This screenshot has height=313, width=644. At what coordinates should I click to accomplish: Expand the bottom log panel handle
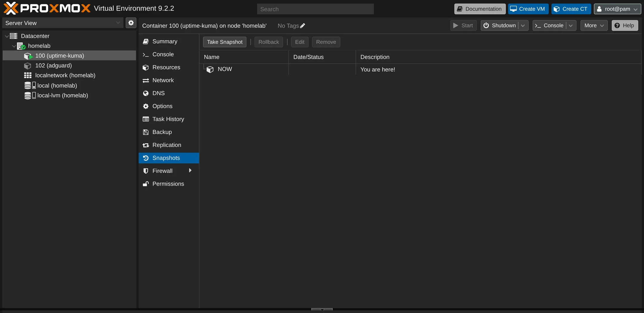click(322, 309)
